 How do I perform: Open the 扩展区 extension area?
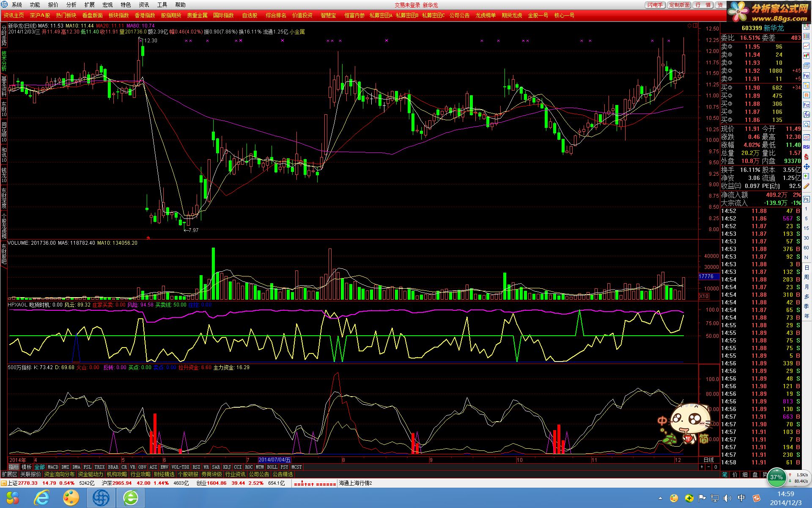pyautogui.click(x=9, y=475)
